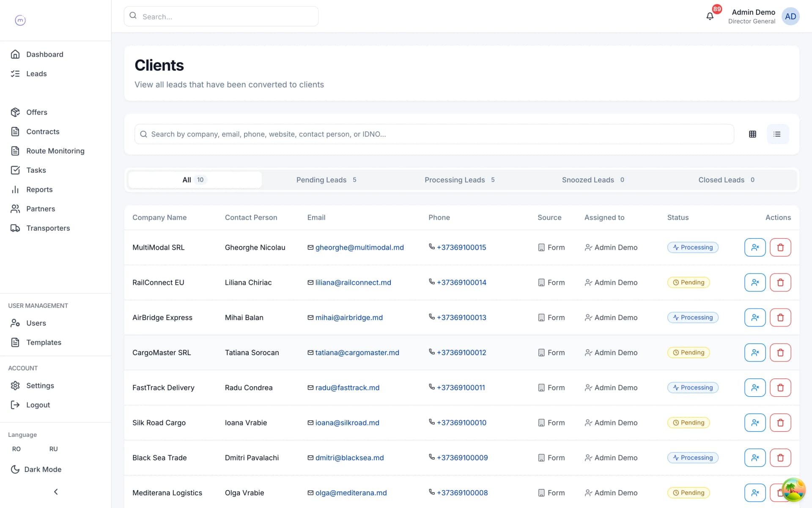Unassign user action for RailConnect EU

click(755, 282)
